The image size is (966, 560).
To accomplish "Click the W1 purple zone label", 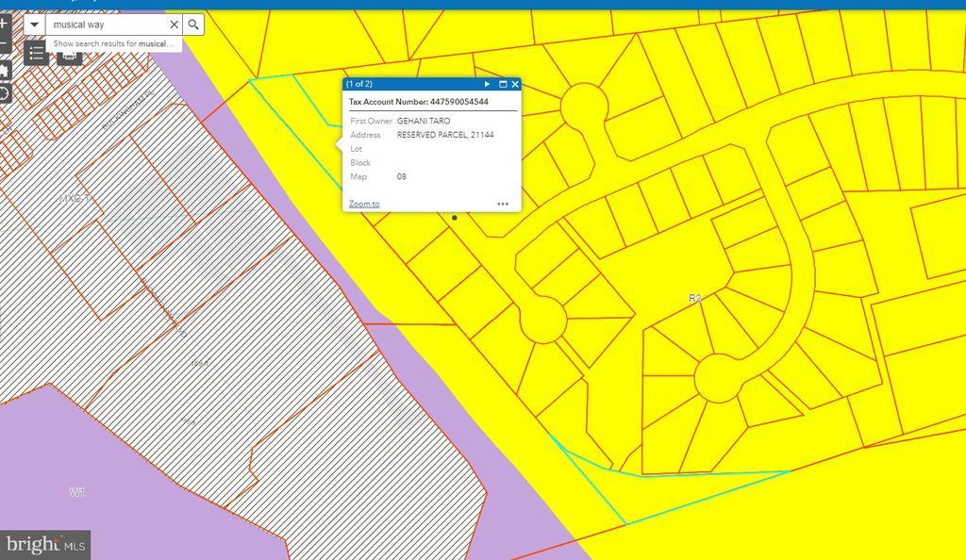I will 77,492.
